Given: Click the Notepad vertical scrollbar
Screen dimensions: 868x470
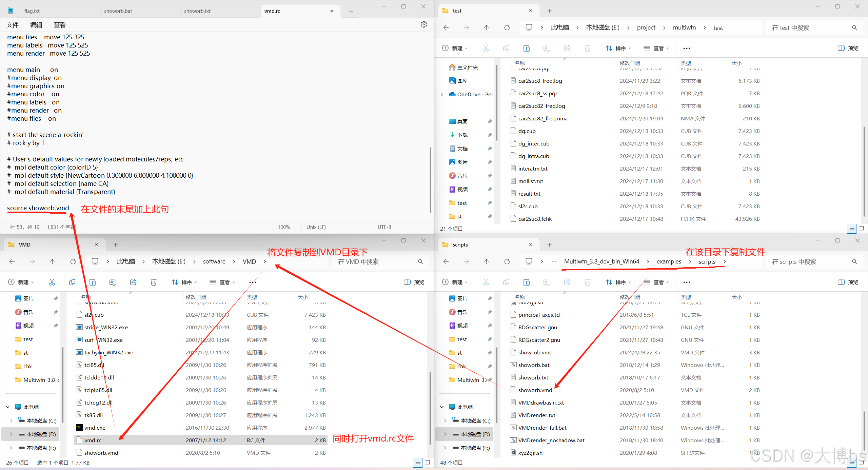Looking at the screenshot, I should pos(430,180).
